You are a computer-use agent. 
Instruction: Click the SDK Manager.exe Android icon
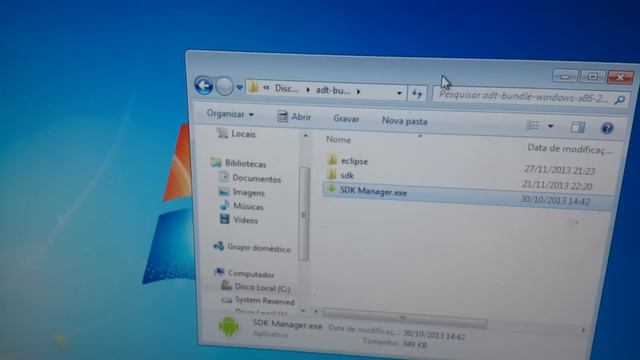click(331, 189)
